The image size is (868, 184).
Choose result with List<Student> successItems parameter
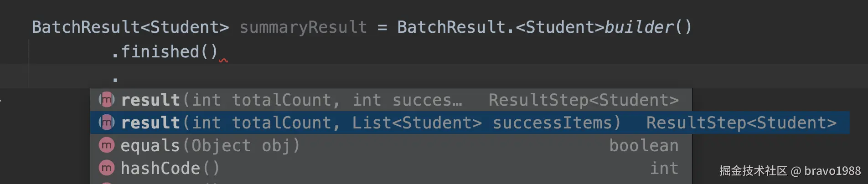pyautogui.click(x=371, y=123)
